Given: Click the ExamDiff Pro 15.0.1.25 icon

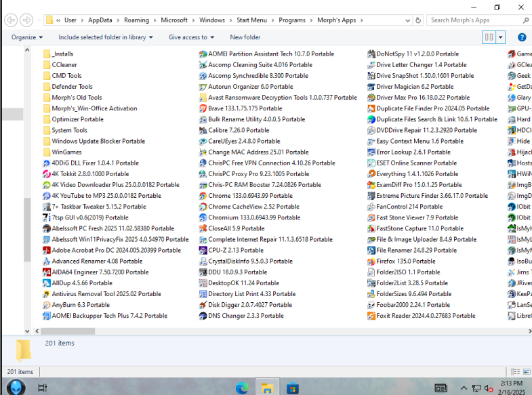Looking at the screenshot, I should pyautogui.click(x=371, y=185).
